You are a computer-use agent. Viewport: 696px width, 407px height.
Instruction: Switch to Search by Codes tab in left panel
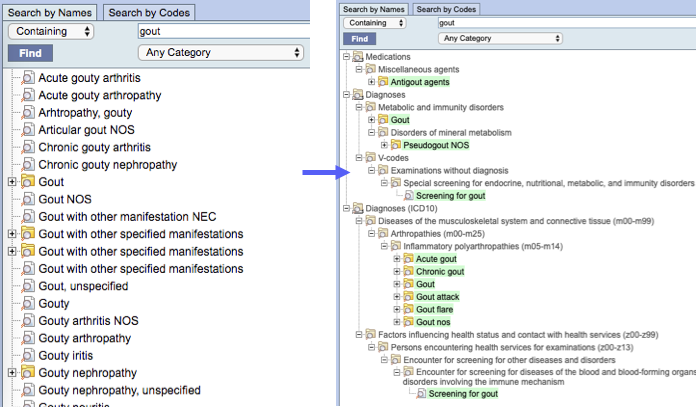147,12
